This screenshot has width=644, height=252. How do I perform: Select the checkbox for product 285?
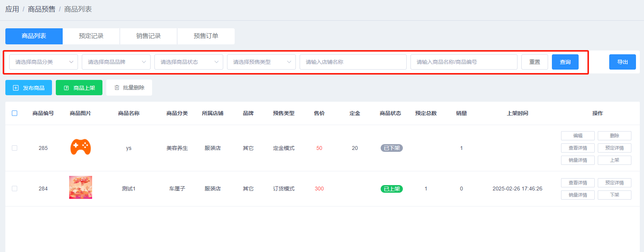tap(15, 148)
